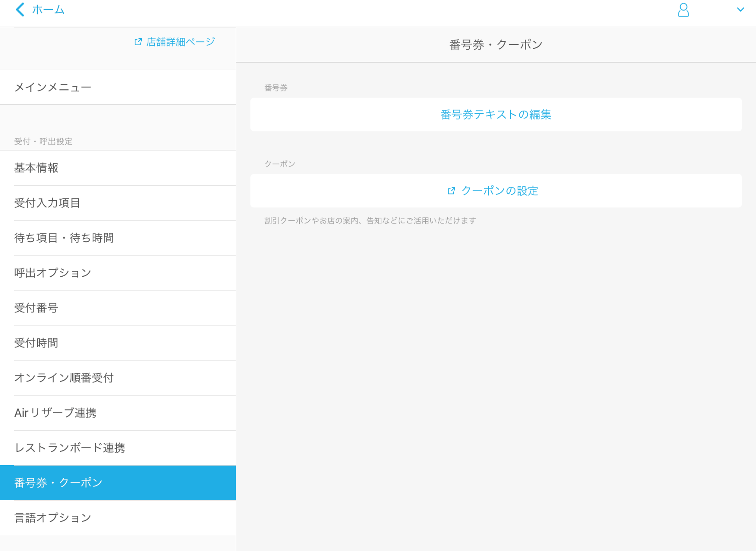
Task: Open 呼出オプション settings
Action: [53, 273]
